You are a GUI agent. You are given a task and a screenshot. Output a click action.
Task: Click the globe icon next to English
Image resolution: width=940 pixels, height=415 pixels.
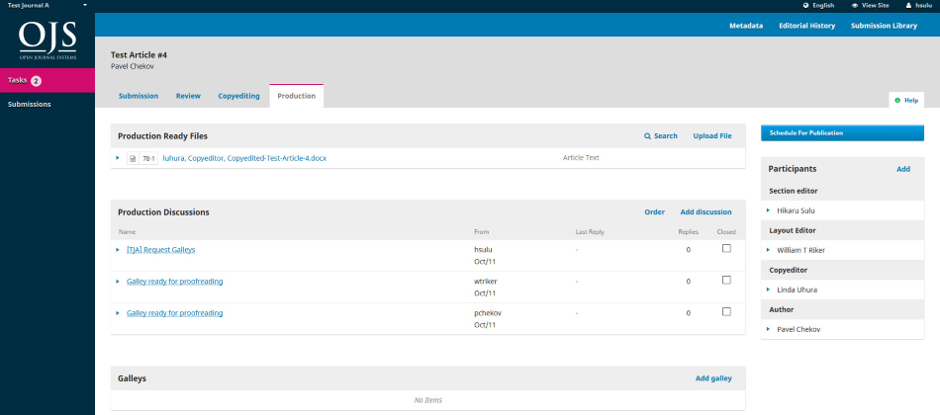[x=806, y=5]
